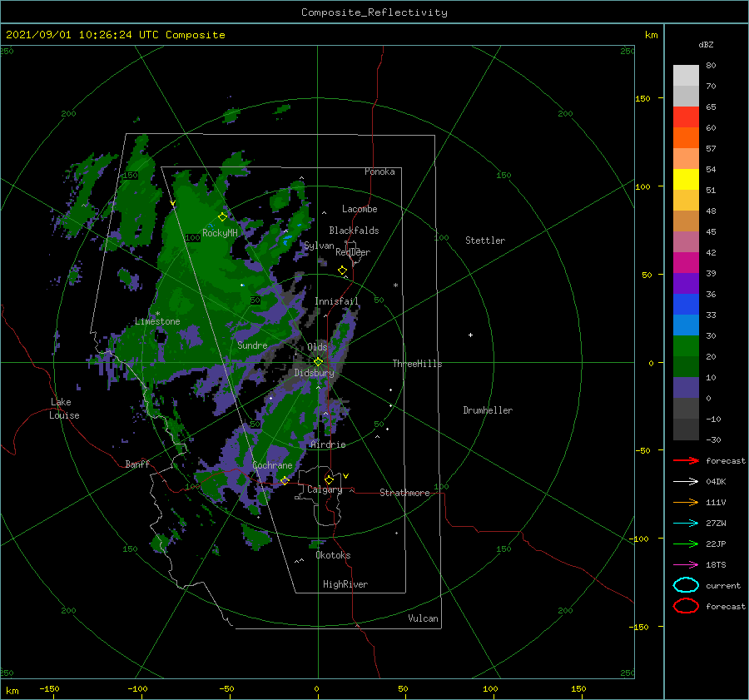Select the green 22JP arrow symbol
The image size is (749, 700).
pyautogui.click(x=686, y=544)
